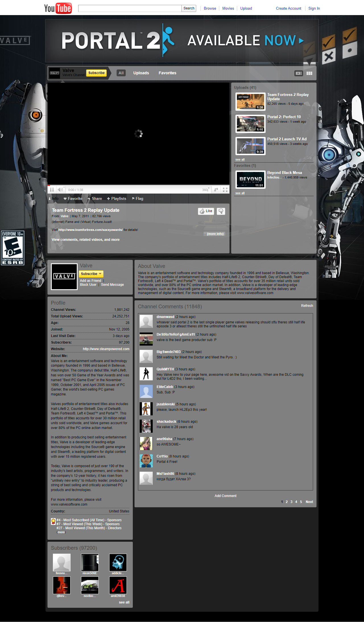
Task: Click Send Message
Action: click(112, 285)
